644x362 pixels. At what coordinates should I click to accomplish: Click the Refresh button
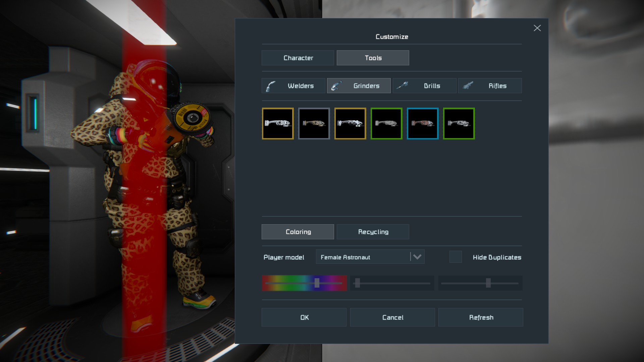pyautogui.click(x=481, y=317)
